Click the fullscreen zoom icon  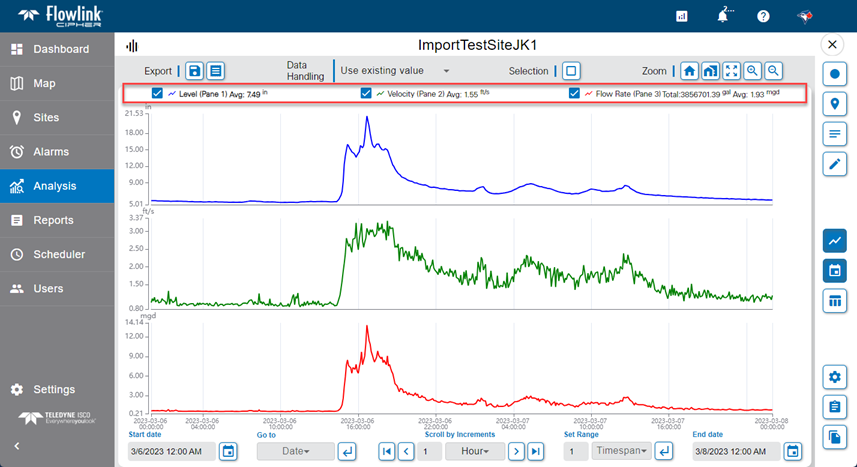732,71
